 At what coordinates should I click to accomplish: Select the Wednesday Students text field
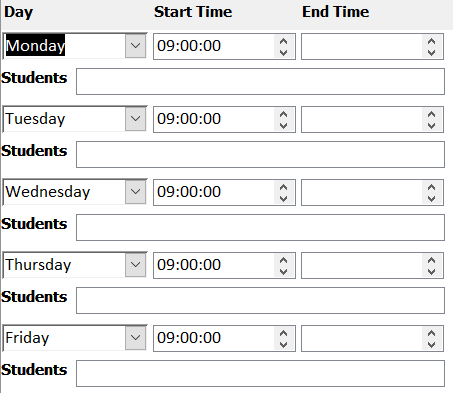pyautogui.click(x=260, y=227)
